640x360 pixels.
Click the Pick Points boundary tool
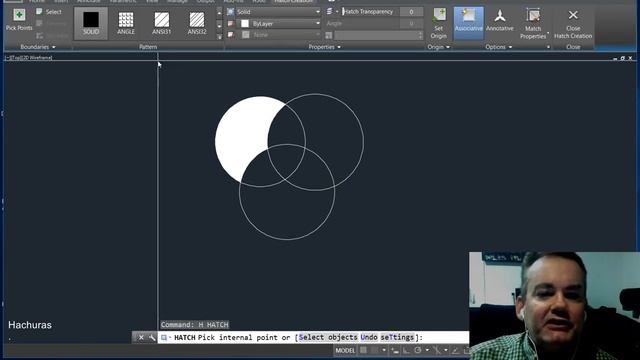click(x=19, y=20)
